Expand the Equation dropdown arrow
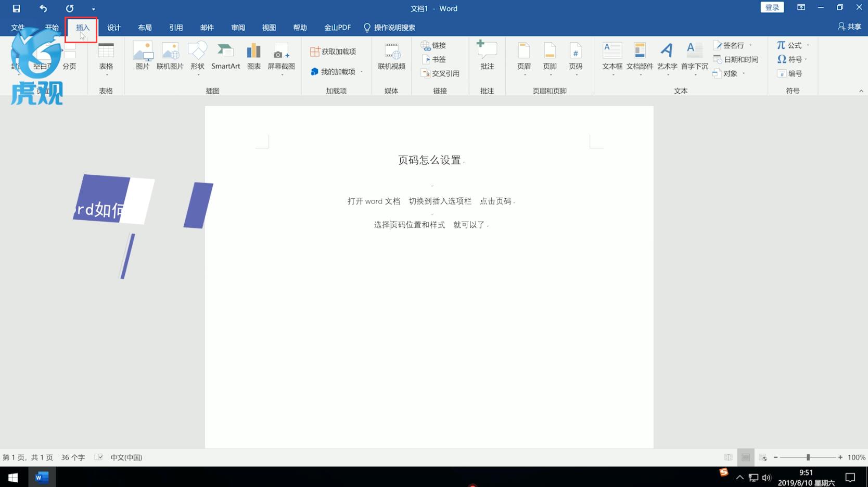 tap(808, 45)
